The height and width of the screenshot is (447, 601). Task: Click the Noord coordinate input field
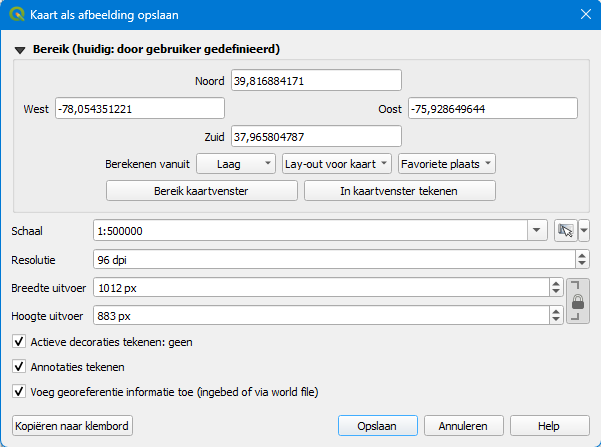[315, 80]
